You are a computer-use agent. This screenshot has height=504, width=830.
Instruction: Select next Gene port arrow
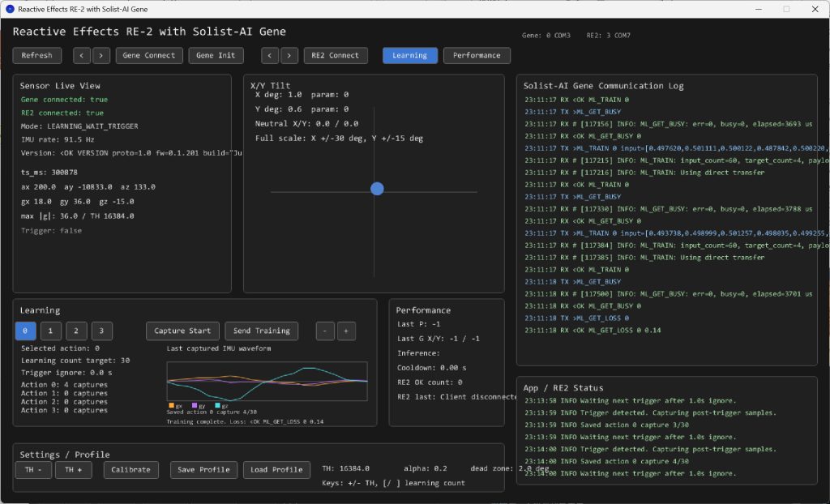coord(101,56)
